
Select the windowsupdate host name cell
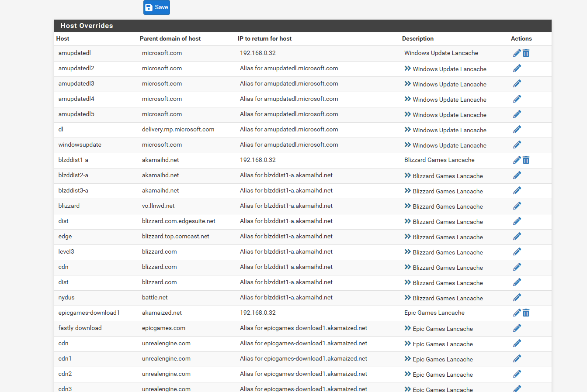coord(80,144)
